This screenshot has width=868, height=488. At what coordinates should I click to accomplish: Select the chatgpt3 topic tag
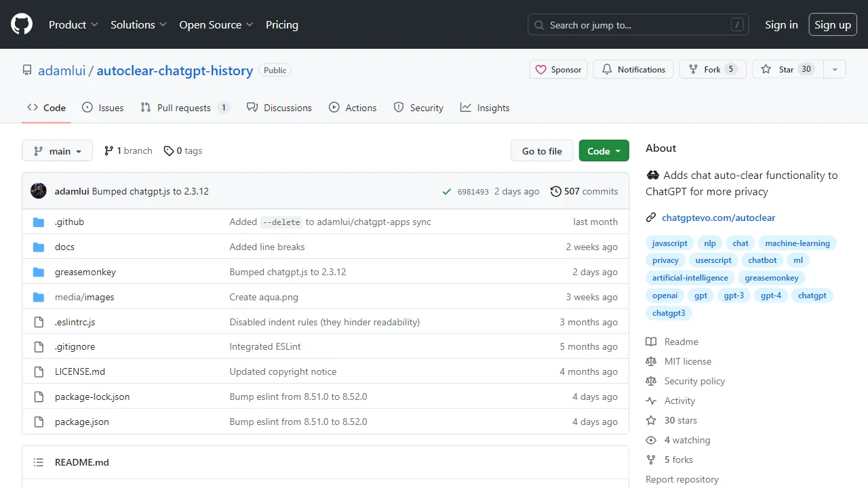(x=669, y=313)
